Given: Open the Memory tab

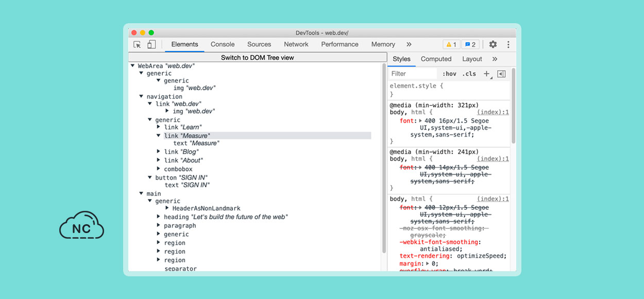Looking at the screenshot, I should tap(383, 44).
